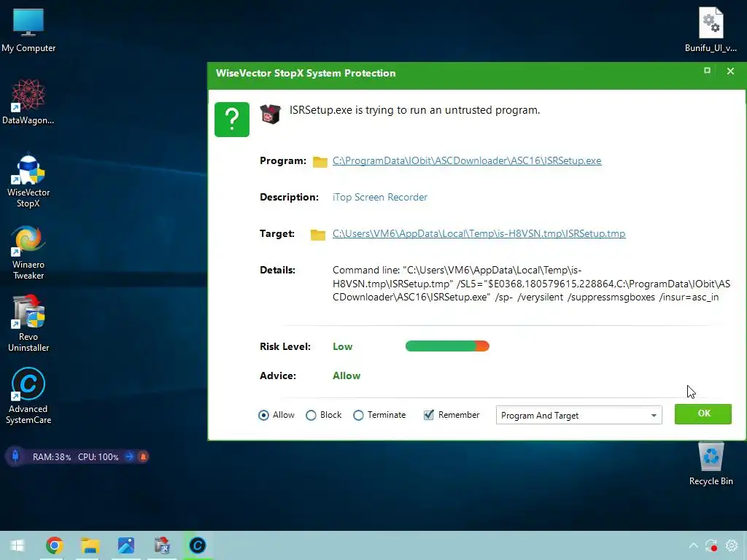Click the ISRSetup program icon in dialog
This screenshot has height=560, width=747.
click(270, 114)
